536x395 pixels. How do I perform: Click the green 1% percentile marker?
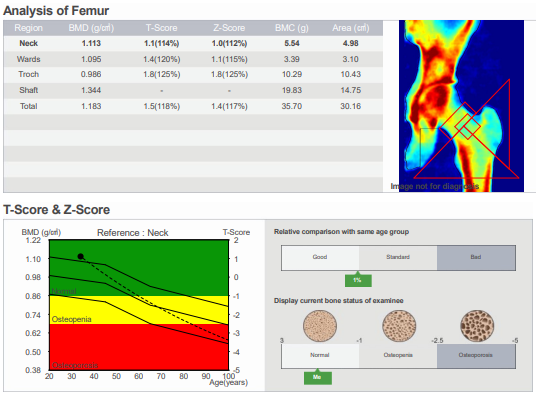pos(358,280)
